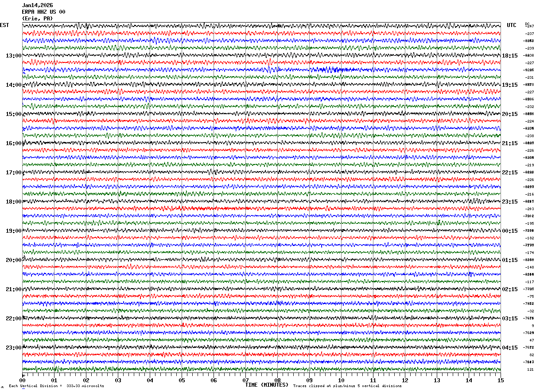Select the 22:00 EST time label

[x=13, y=319]
